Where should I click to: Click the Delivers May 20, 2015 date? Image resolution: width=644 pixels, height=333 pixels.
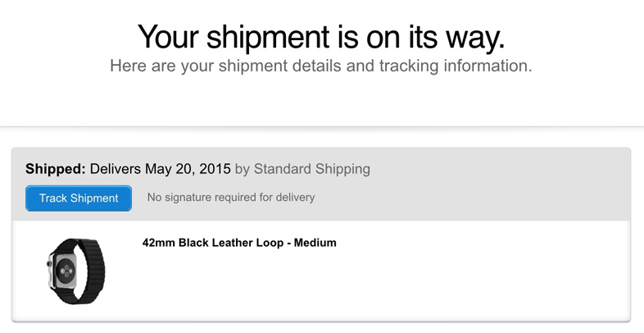pos(160,169)
